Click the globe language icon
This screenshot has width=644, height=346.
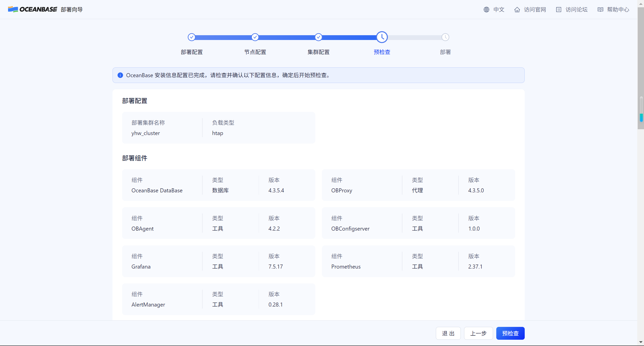(x=486, y=10)
